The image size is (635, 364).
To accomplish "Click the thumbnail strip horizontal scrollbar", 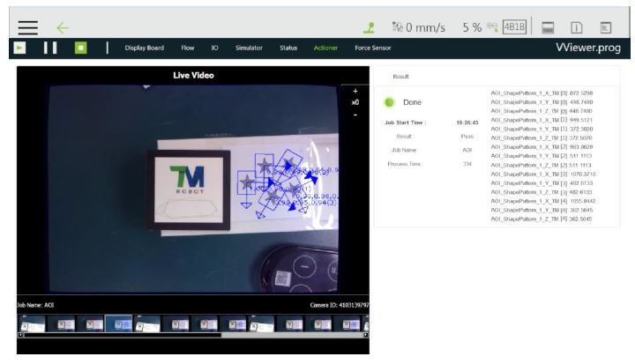I will pos(119,335).
